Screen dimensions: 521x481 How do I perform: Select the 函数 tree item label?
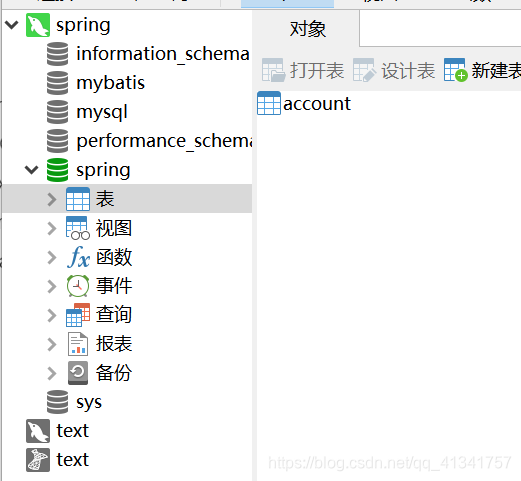114,257
